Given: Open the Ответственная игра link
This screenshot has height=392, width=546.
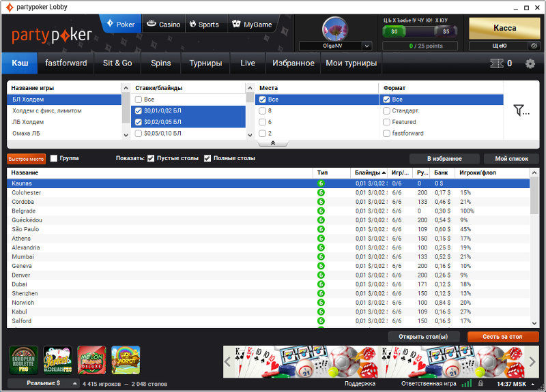Looking at the screenshot, I should (429, 384).
